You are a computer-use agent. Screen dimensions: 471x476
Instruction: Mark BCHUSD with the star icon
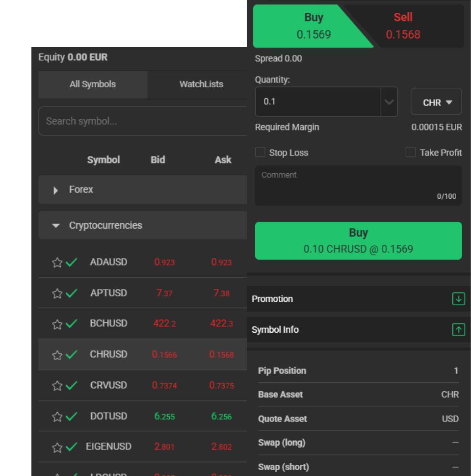pyautogui.click(x=57, y=324)
